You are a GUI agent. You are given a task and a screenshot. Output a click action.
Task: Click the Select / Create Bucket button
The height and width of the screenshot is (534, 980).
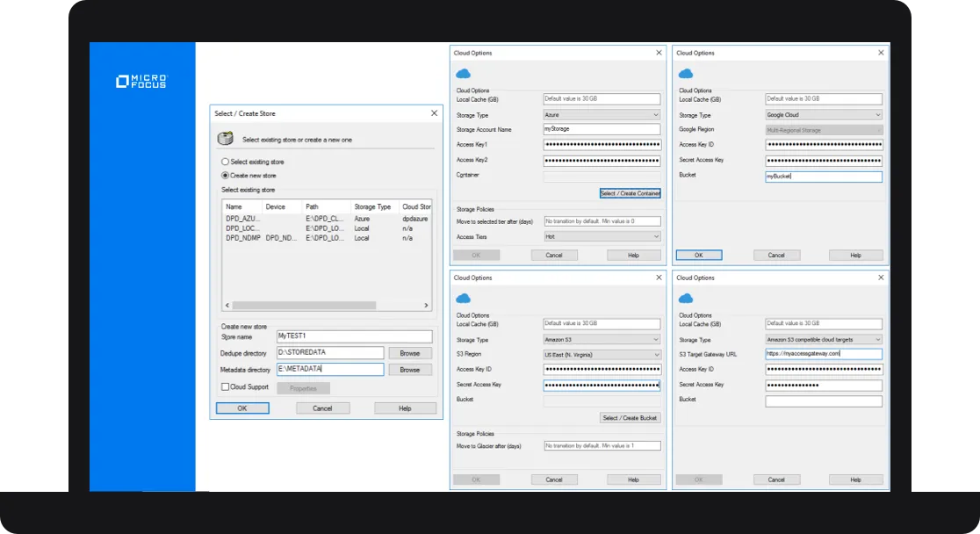point(630,417)
